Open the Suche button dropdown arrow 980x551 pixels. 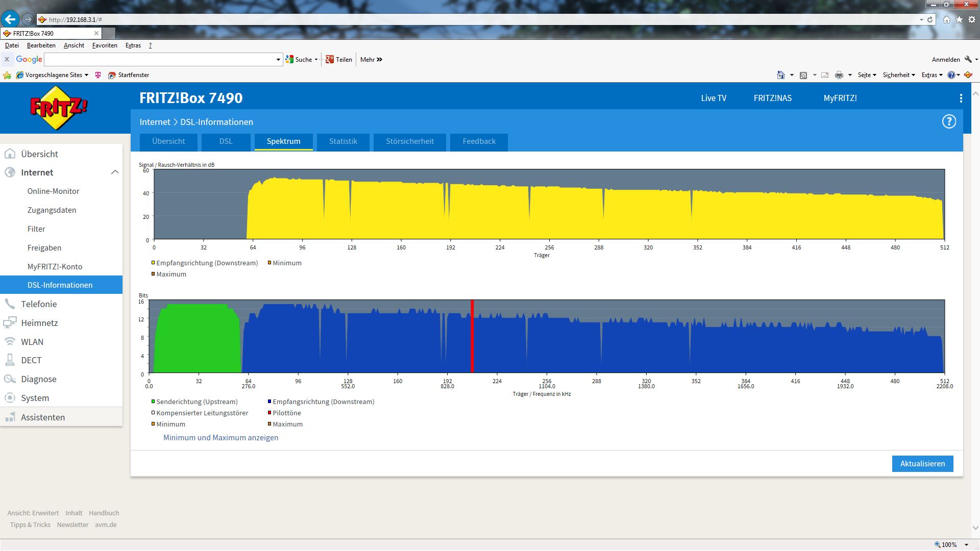pos(316,60)
